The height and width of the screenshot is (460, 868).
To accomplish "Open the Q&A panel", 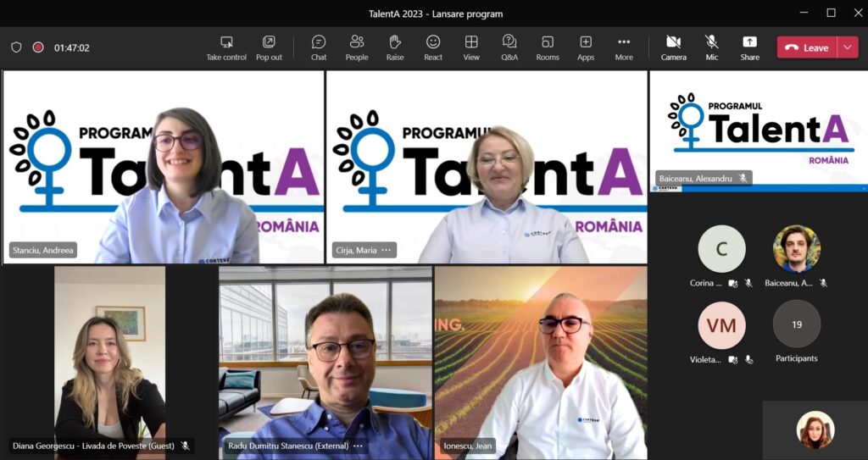I will [x=509, y=48].
